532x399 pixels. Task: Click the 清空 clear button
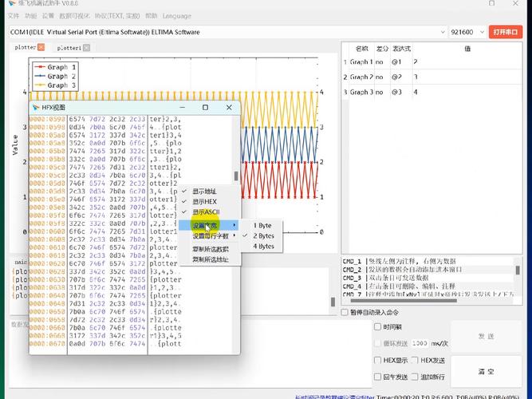click(486, 372)
